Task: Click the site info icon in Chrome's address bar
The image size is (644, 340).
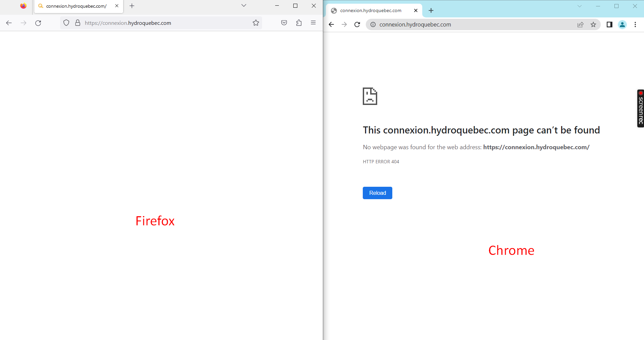Action: click(373, 24)
